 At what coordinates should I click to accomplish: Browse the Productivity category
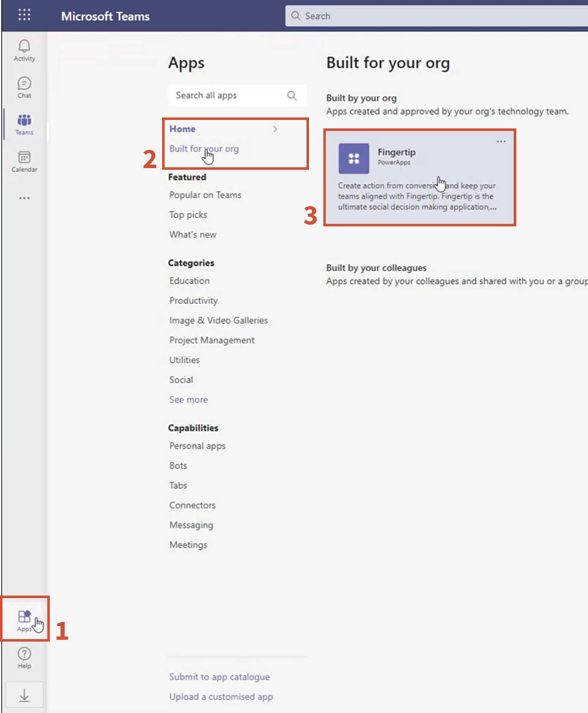194,301
